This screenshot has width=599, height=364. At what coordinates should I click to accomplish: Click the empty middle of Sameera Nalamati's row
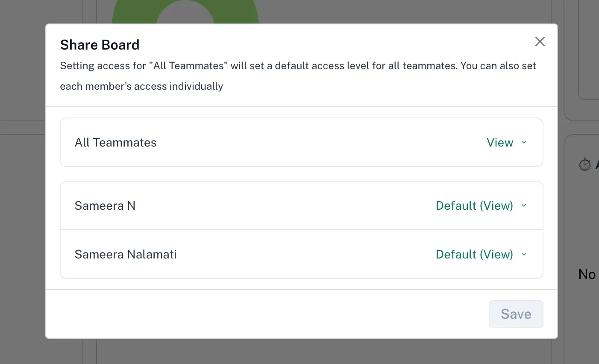pos(299,255)
